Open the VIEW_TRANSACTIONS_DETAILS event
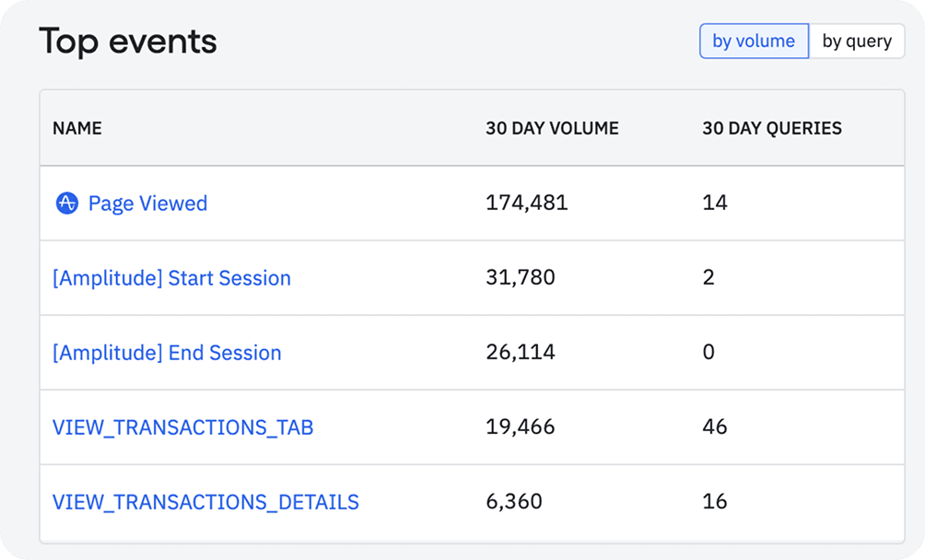This screenshot has width=925, height=560. click(205, 502)
